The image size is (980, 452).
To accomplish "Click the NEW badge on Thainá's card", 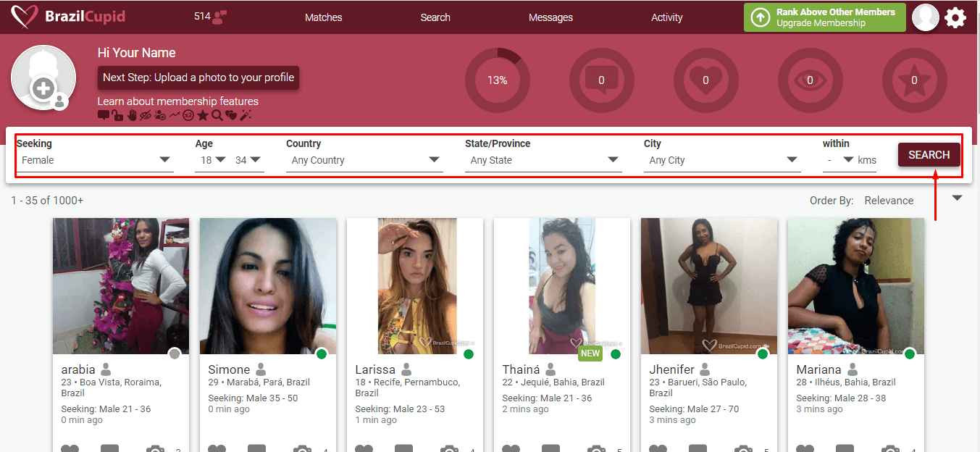I will point(590,353).
